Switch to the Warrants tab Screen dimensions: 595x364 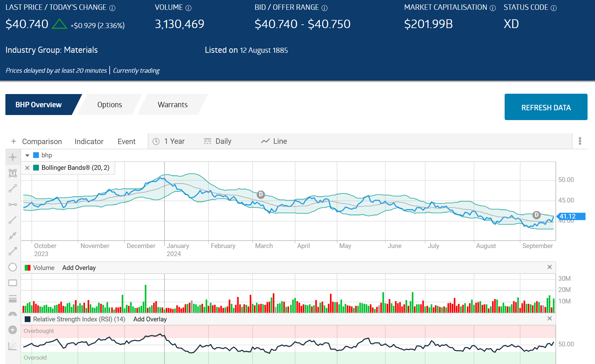[x=173, y=105]
